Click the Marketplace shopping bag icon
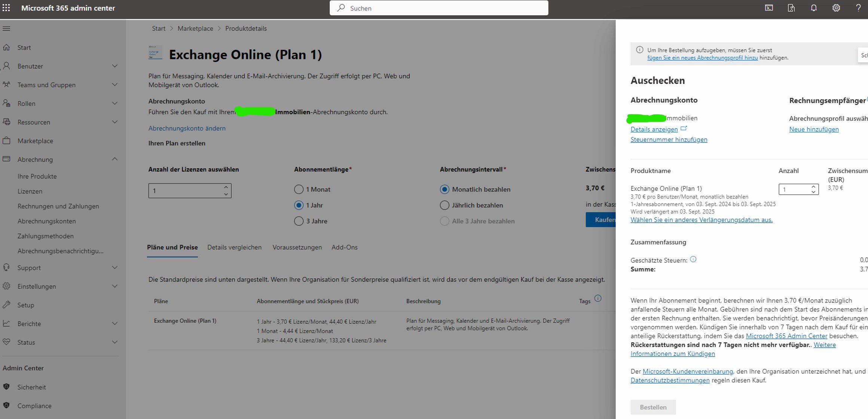The width and height of the screenshot is (868, 419). (x=6, y=141)
